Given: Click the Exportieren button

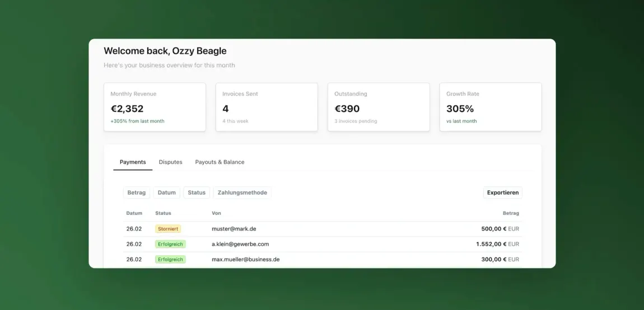Looking at the screenshot, I should click(x=502, y=192).
